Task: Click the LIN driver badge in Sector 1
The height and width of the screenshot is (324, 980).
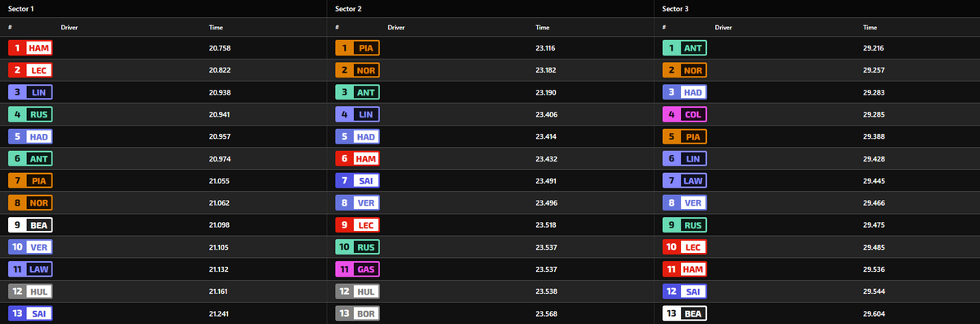Action: pyautogui.click(x=30, y=92)
